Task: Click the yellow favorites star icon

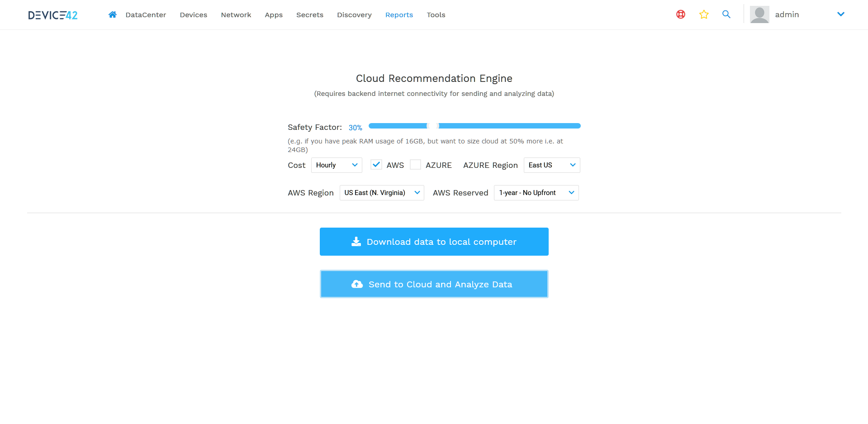Action: click(703, 14)
